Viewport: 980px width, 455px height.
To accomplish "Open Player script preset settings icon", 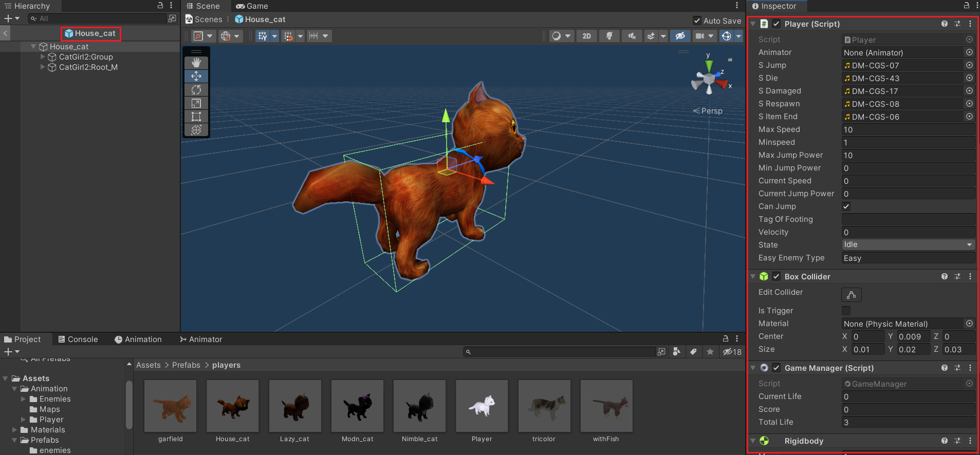I will coord(957,24).
